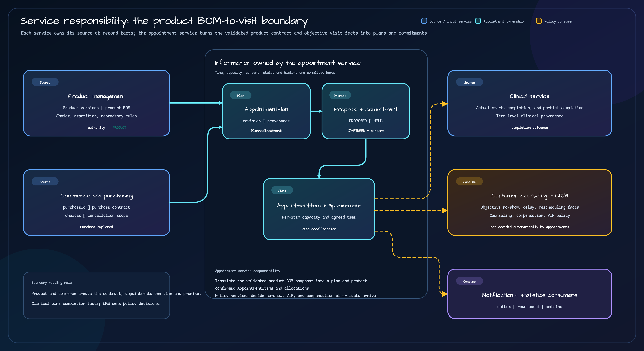Click the ResourceAllocation label
The image size is (644, 351).
(x=319, y=229)
